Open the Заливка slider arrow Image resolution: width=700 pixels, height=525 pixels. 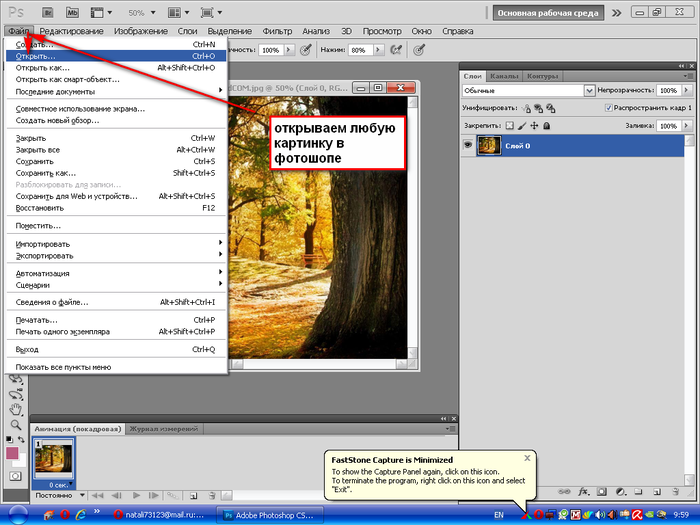pyautogui.click(x=687, y=126)
